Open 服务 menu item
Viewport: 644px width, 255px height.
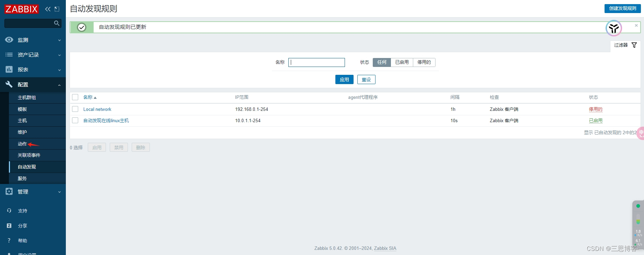37,178
